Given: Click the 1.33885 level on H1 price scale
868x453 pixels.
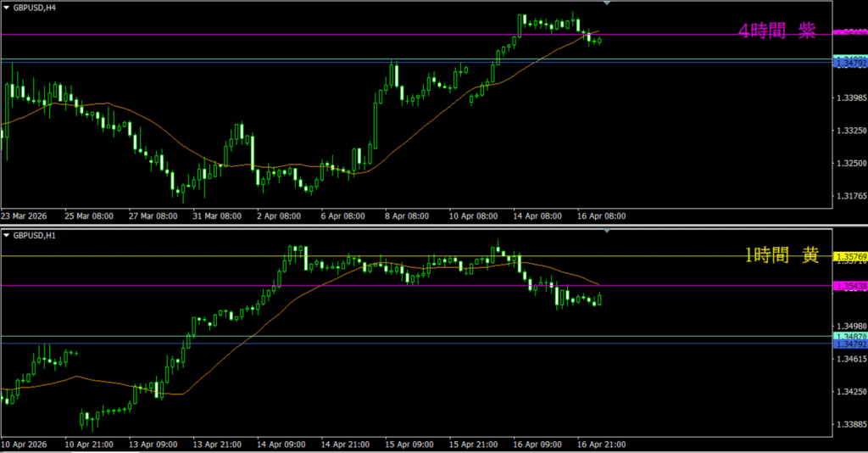Looking at the screenshot, I should [x=850, y=424].
